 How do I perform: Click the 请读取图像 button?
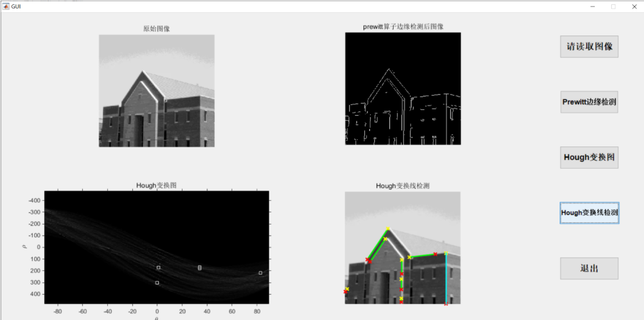click(589, 46)
